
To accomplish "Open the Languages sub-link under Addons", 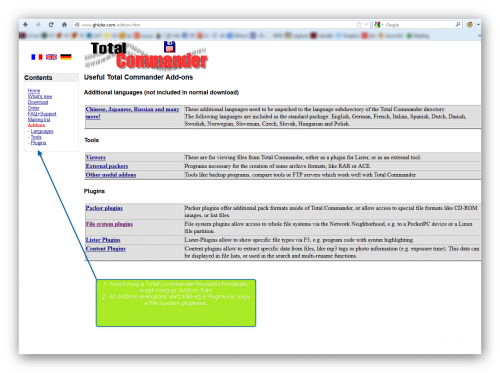I will [42, 131].
